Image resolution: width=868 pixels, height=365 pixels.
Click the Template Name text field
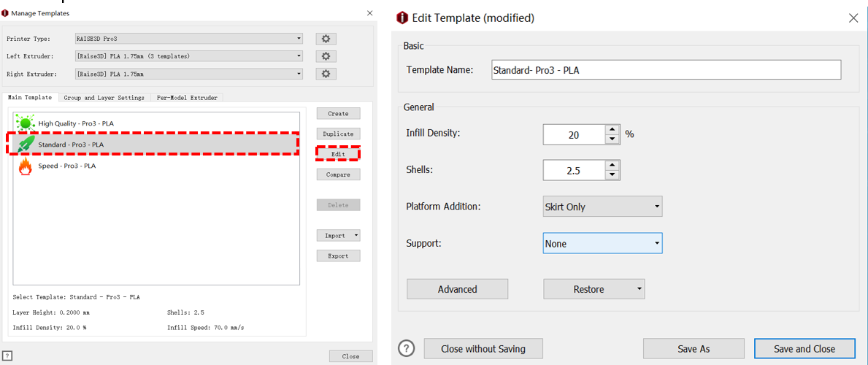[x=665, y=70]
